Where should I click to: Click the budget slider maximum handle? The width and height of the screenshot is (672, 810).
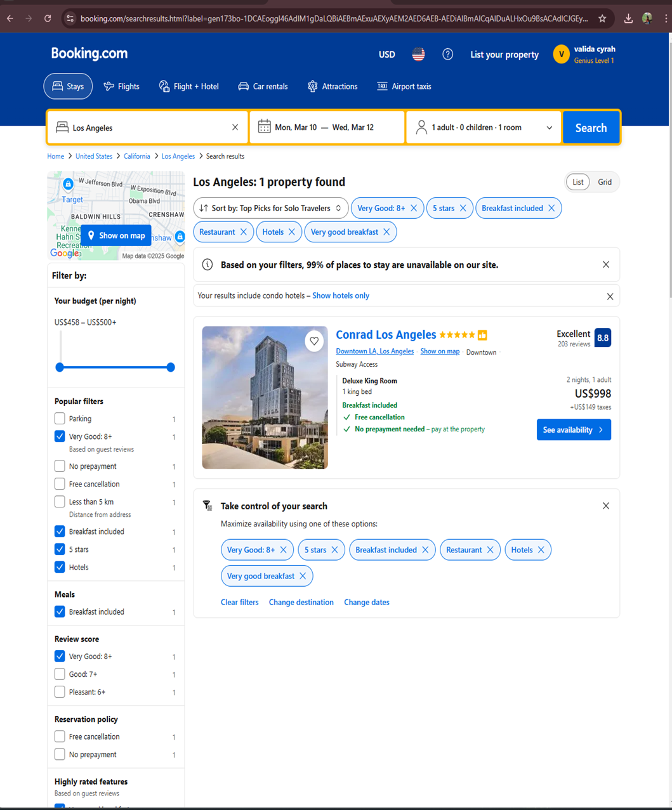171,367
